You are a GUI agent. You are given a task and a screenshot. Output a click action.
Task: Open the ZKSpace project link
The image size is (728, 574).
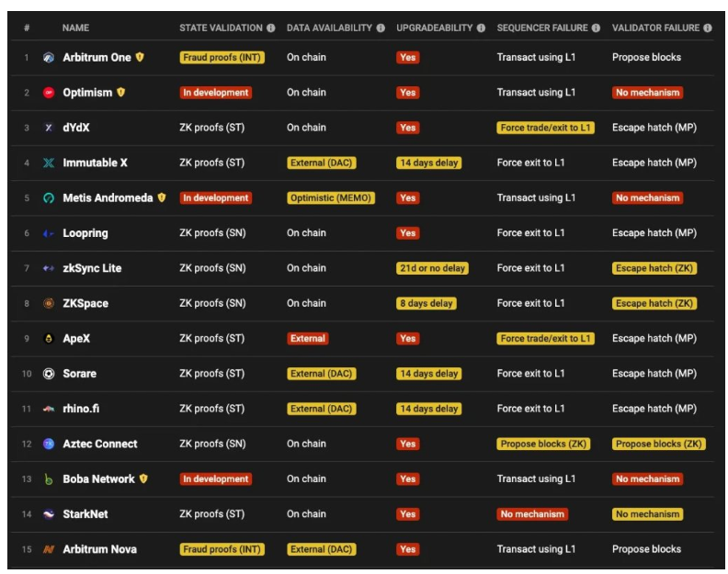85,303
